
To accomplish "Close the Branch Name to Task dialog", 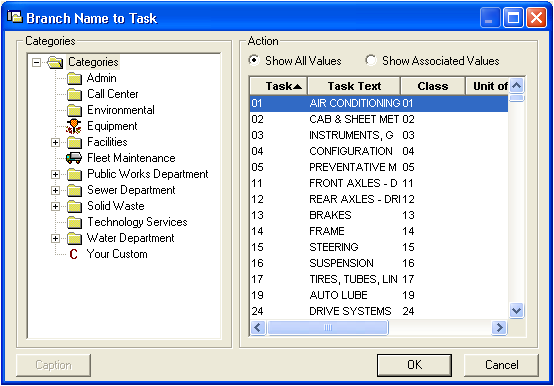I will 536,18.
